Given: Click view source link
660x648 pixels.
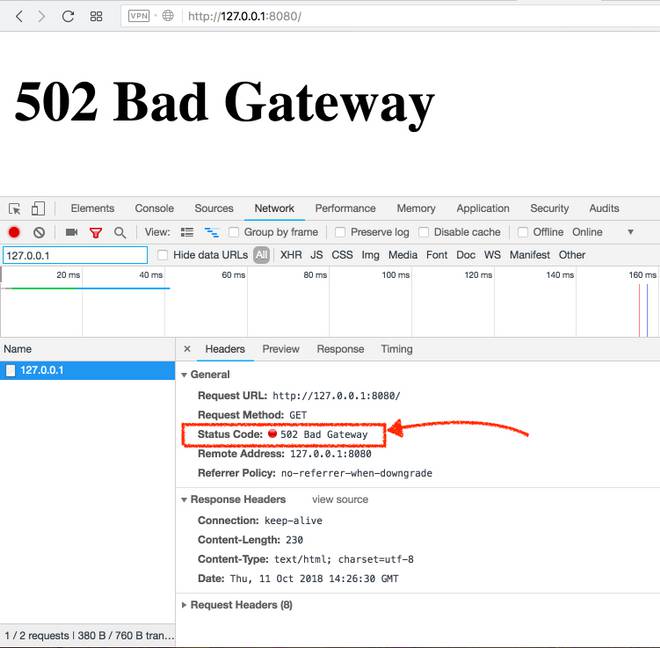Looking at the screenshot, I should [340, 499].
